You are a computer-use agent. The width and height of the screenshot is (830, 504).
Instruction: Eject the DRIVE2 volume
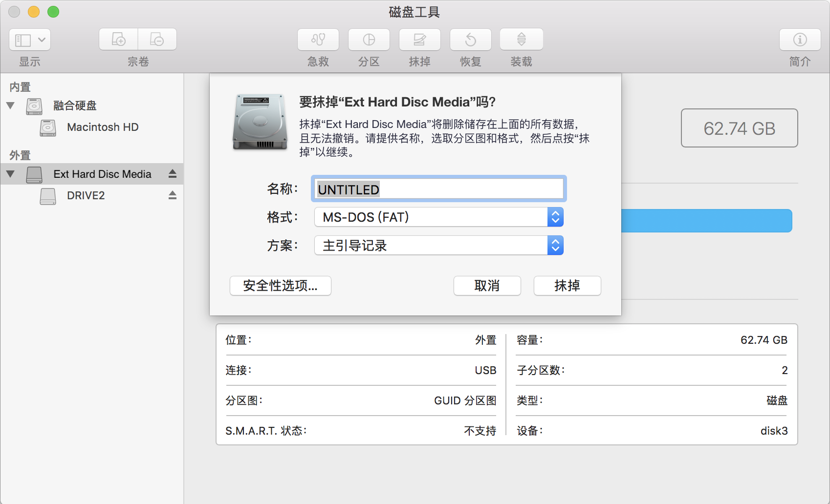pyautogui.click(x=173, y=195)
